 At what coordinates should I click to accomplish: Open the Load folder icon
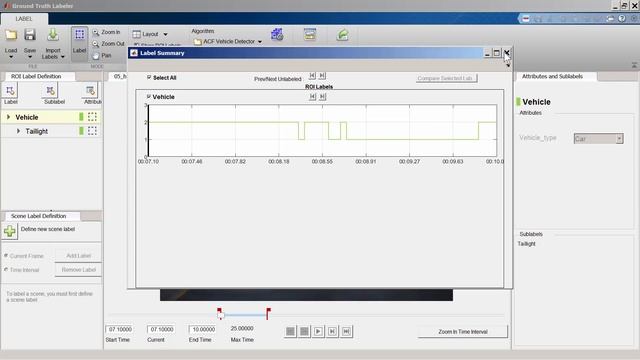click(x=11, y=36)
